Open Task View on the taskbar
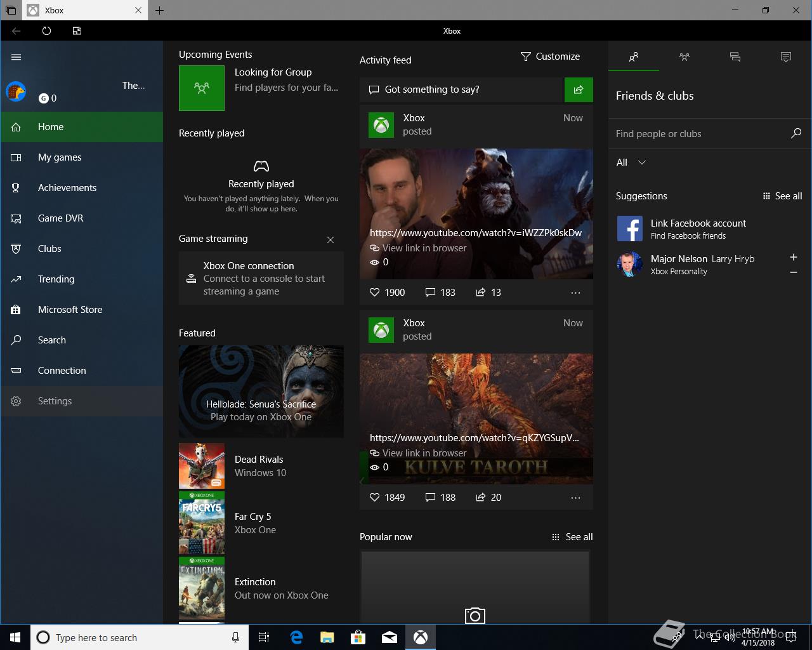The image size is (812, 650). click(x=264, y=637)
